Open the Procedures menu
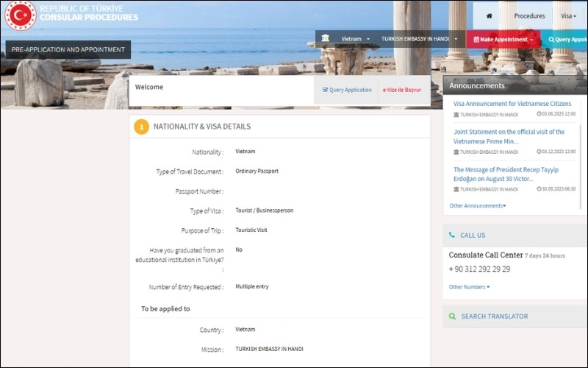The width and height of the screenshot is (588, 368). pyautogui.click(x=529, y=15)
